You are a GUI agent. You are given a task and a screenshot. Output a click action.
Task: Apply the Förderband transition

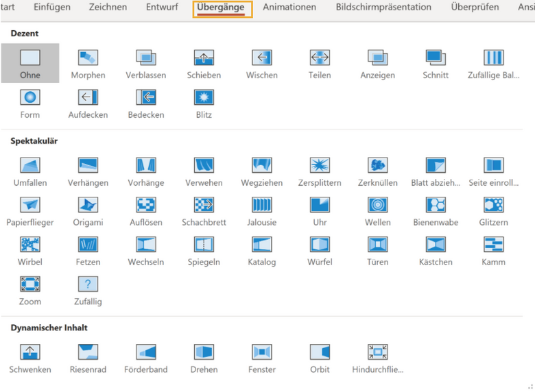[146, 358]
